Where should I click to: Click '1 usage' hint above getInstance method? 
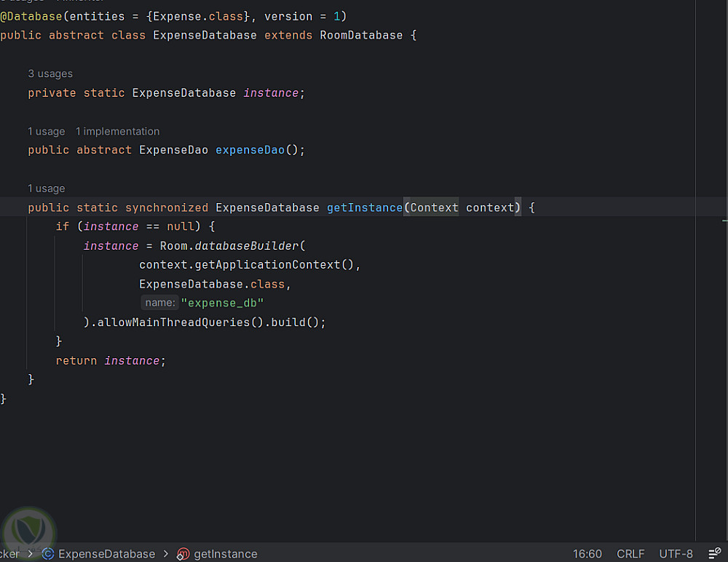pyautogui.click(x=47, y=189)
